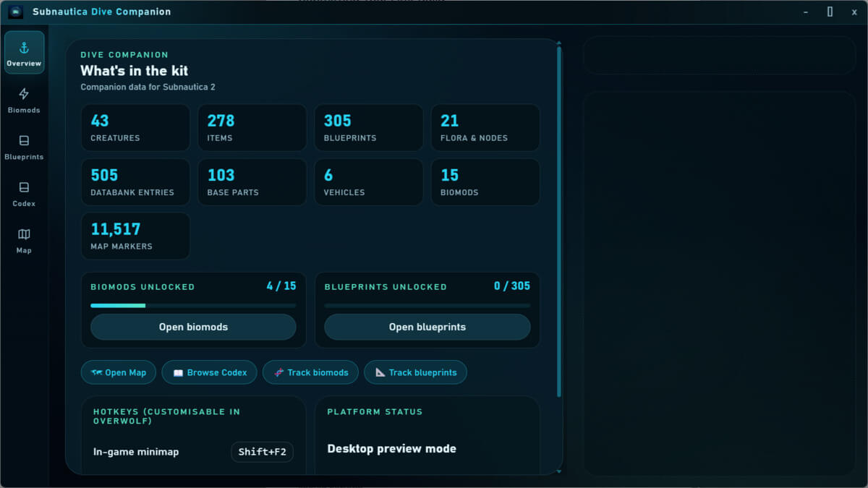Click the scroll down arrow of the panel
The image size is (868, 488).
pos(558,471)
